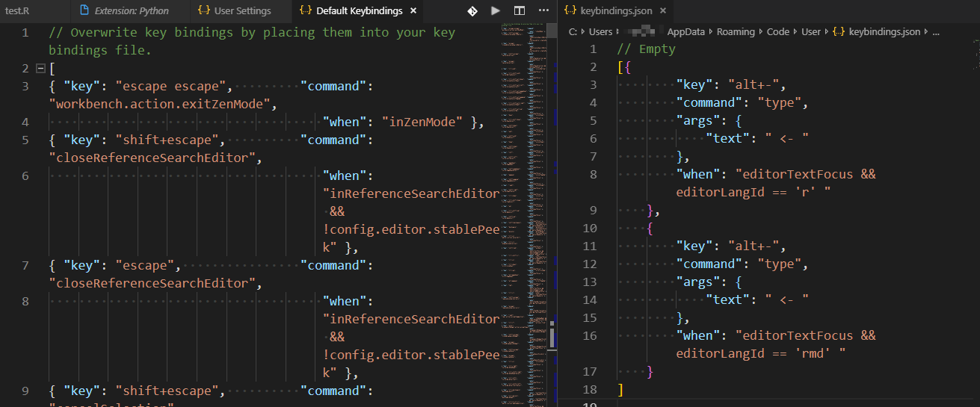Close the keybindings.json tab
This screenshot has width=980, height=407.
pyautogui.click(x=663, y=11)
